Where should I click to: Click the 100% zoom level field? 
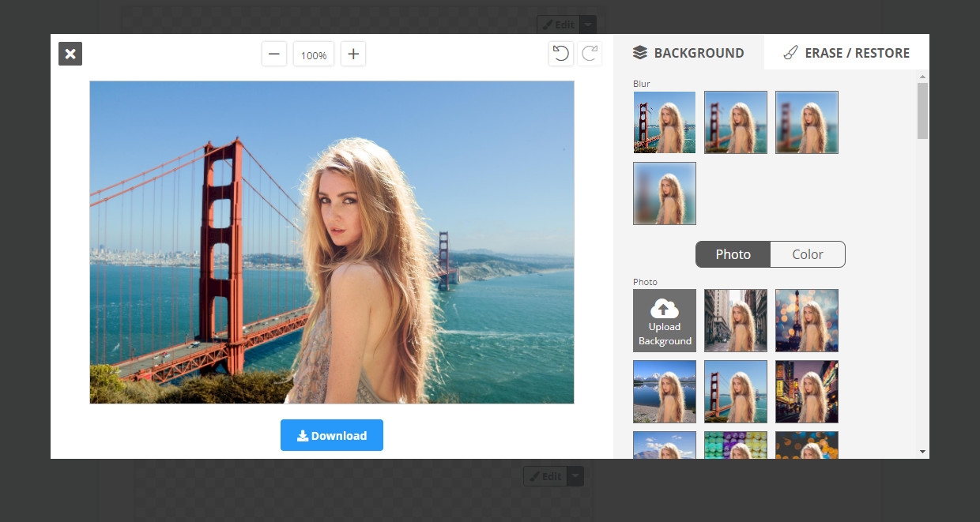point(314,54)
